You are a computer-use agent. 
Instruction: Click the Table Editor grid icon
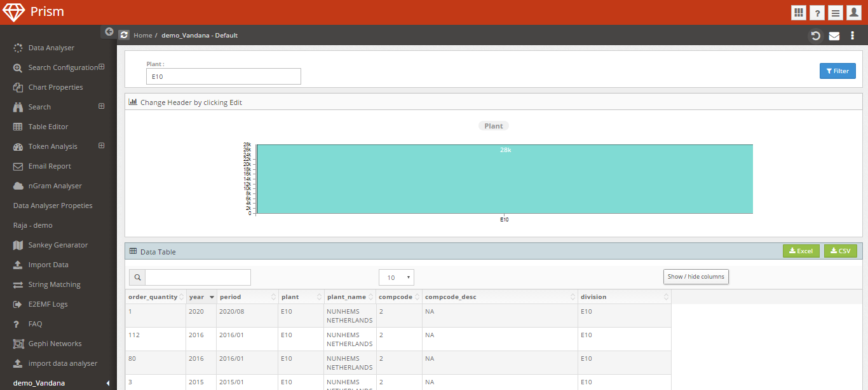18,127
